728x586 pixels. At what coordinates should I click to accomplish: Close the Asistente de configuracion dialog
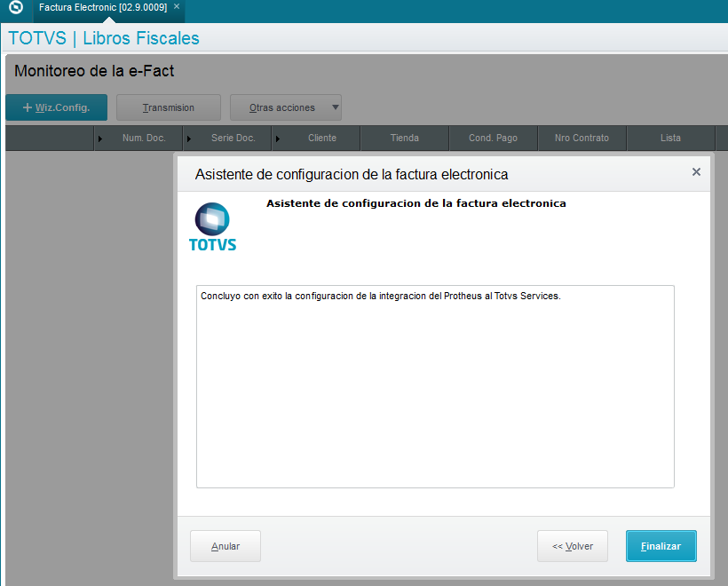pyautogui.click(x=696, y=172)
